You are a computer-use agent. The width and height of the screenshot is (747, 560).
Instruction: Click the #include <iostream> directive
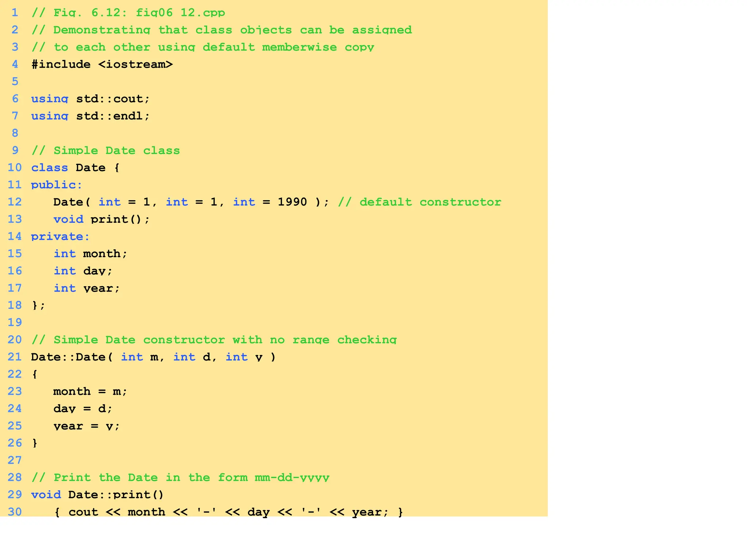click(x=102, y=65)
